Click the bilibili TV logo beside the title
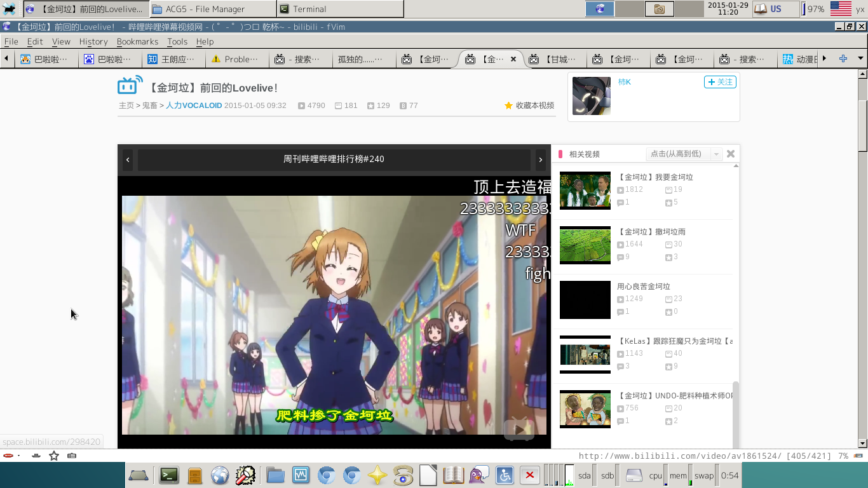The width and height of the screenshot is (868, 488). [x=130, y=85]
